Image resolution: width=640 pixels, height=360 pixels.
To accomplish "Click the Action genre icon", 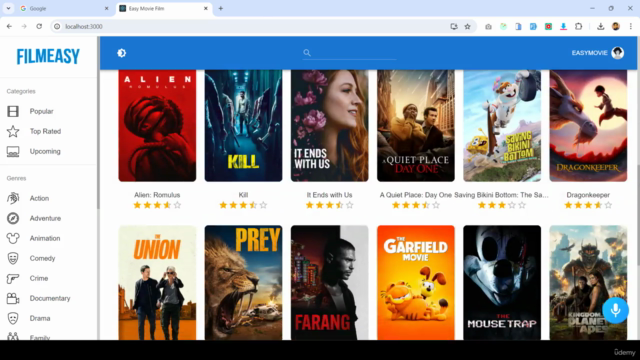I will tap(13, 198).
